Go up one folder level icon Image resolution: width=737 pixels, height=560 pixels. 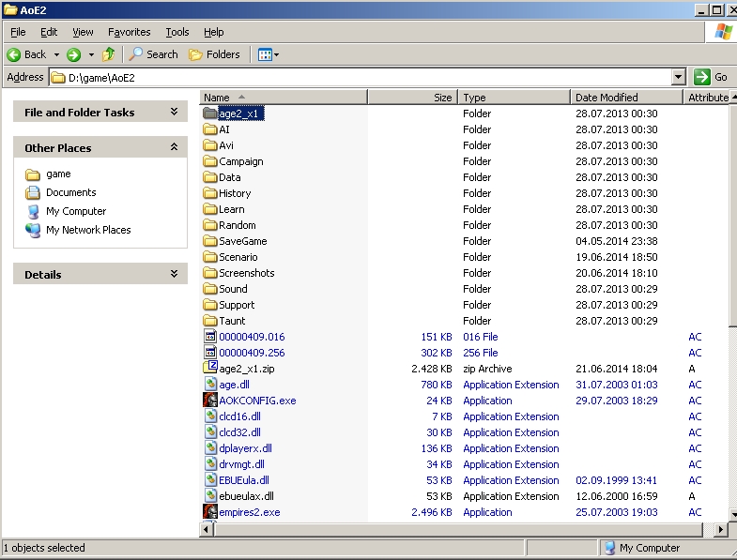tap(109, 54)
